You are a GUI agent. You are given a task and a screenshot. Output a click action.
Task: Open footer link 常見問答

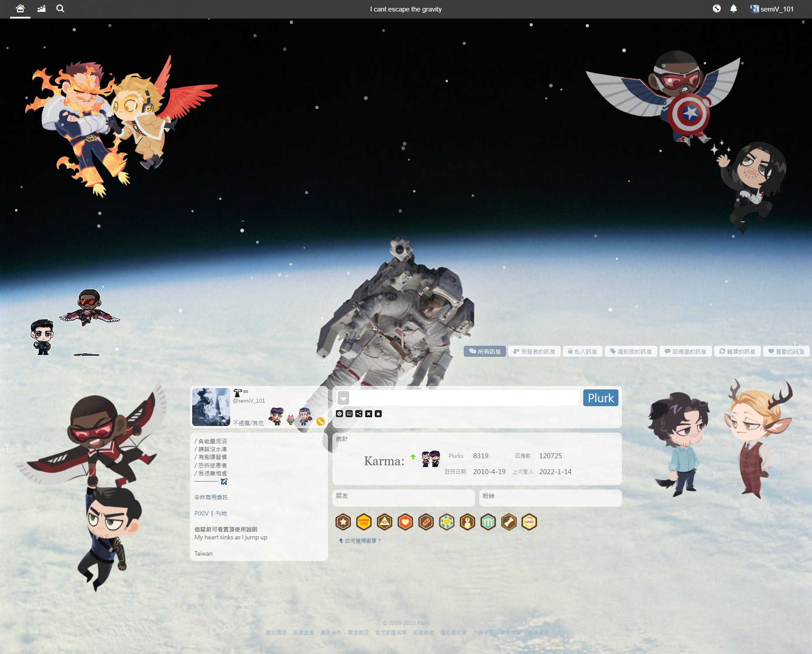(510, 632)
